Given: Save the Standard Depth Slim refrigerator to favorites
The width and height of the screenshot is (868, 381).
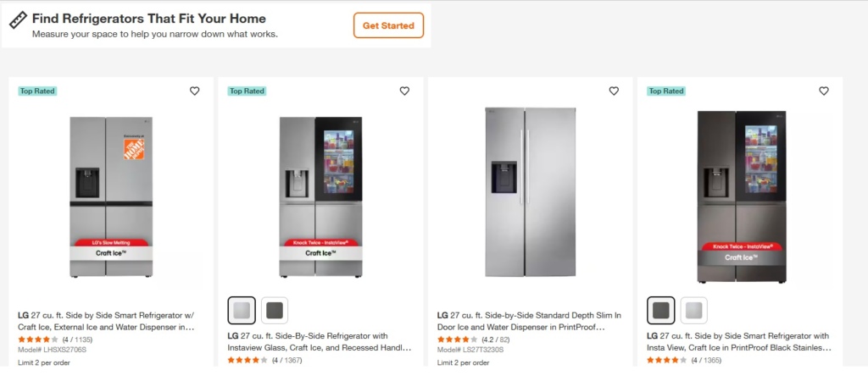Looking at the screenshot, I should click(614, 91).
